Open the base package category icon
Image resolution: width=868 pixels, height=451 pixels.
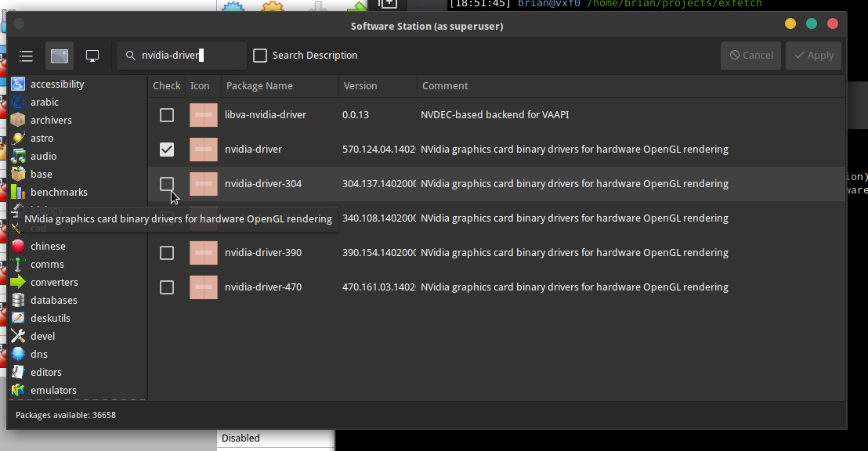click(18, 174)
